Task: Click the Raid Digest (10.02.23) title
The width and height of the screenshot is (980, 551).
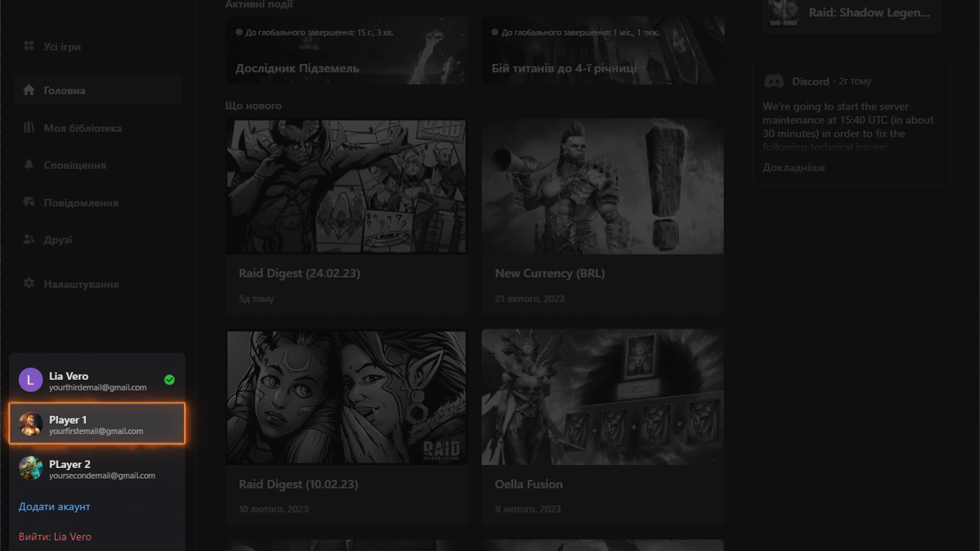Action: point(299,484)
